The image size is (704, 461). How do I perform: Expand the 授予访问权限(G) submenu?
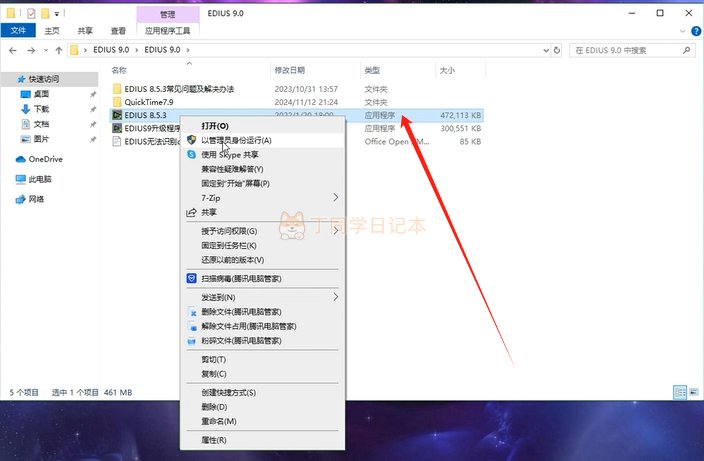263,231
